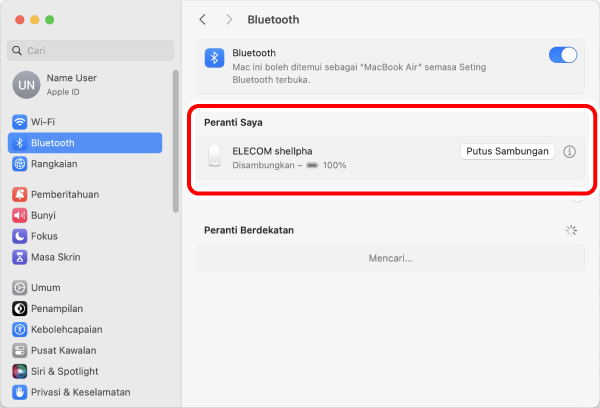Screen dimensions: 600x408
Task: Select the Bunyi sound icon
Action: 20,215
